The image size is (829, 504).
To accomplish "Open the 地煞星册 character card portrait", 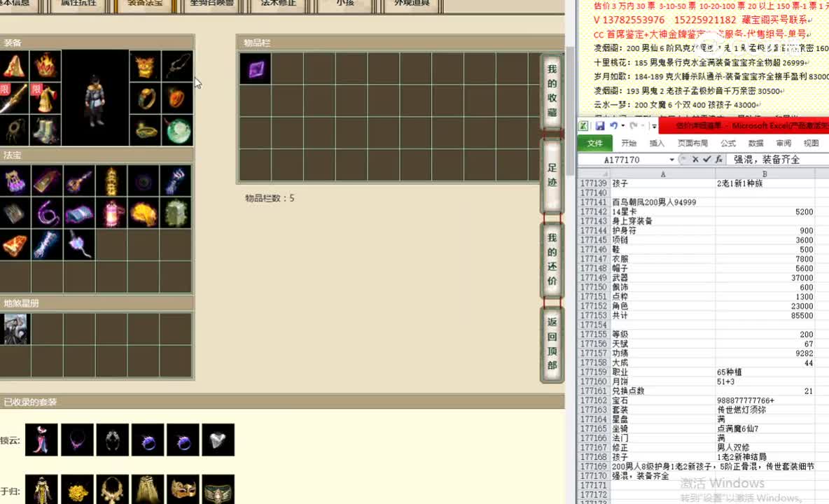I will [x=15, y=328].
